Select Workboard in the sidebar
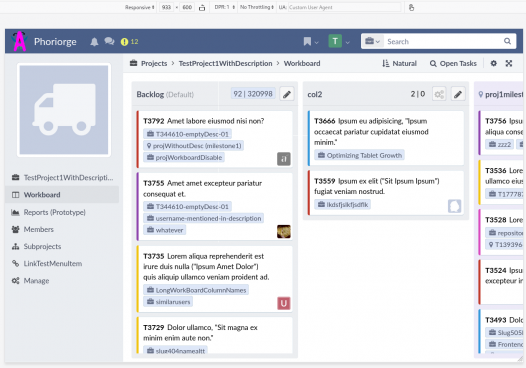This screenshot has width=526, height=368. point(62,195)
